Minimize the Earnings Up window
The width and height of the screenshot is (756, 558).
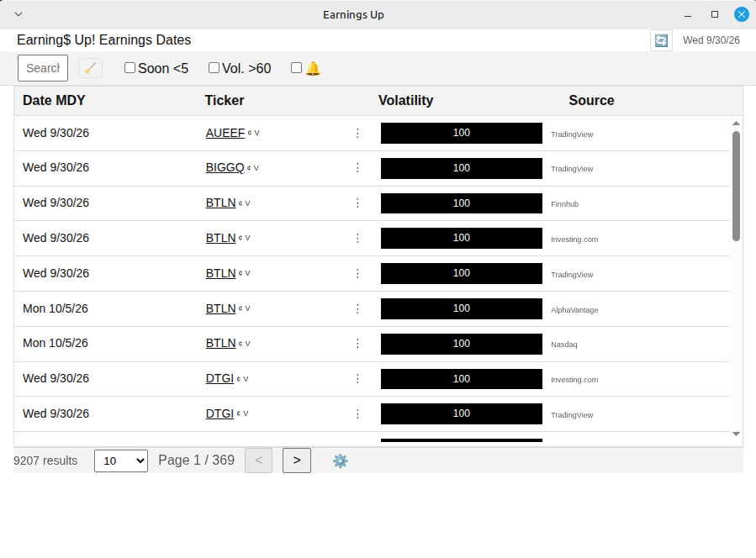coord(688,15)
